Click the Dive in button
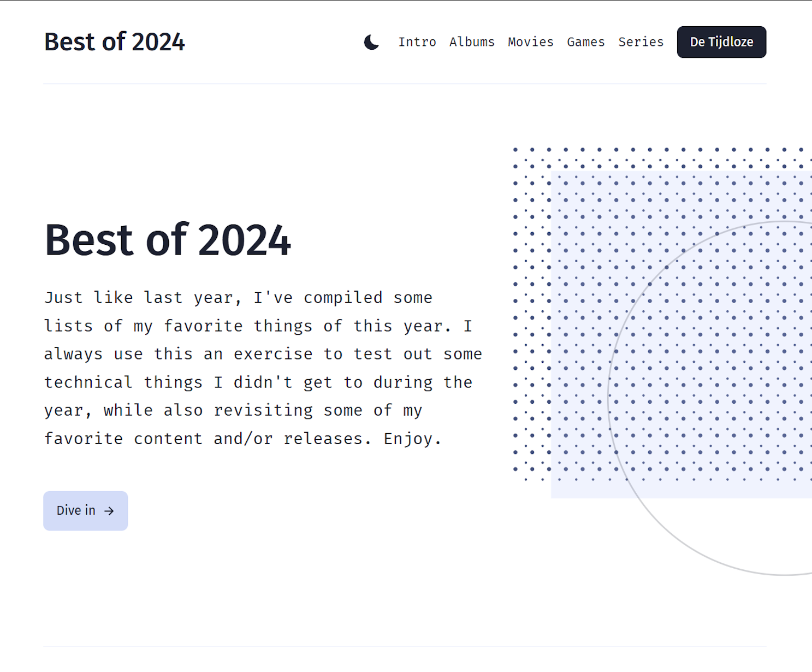This screenshot has width=812, height=672. (x=85, y=511)
